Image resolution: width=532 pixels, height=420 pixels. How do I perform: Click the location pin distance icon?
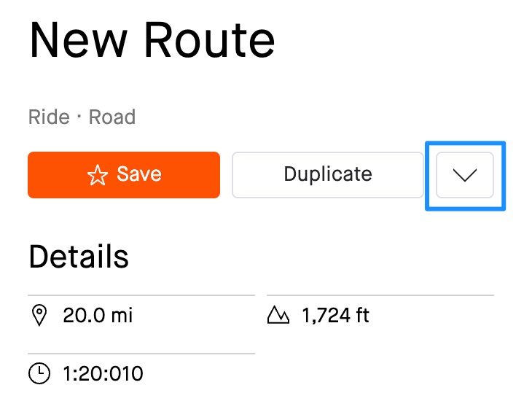(x=39, y=316)
